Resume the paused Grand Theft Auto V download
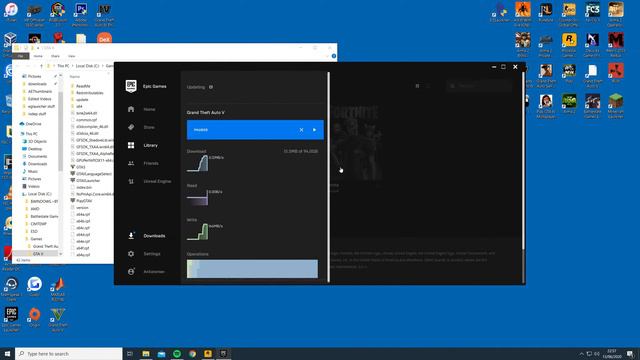This screenshot has height=360, width=640. pos(314,130)
